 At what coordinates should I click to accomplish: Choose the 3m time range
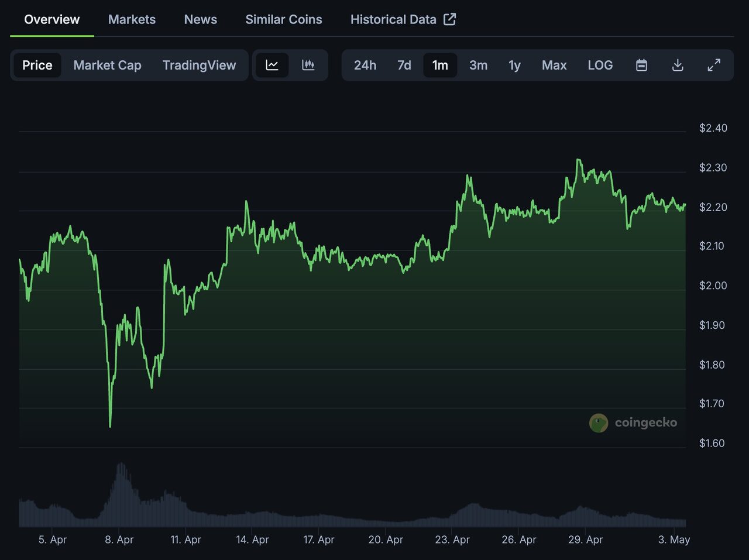coord(478,65)
